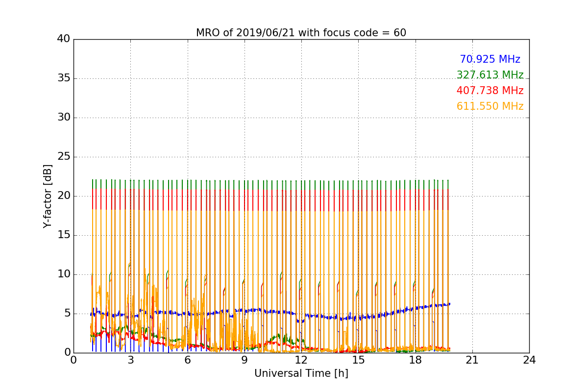The width and height of the screenshot is (588, 392).
Task: Click the y-axis tick label 35
Action: 64,78
